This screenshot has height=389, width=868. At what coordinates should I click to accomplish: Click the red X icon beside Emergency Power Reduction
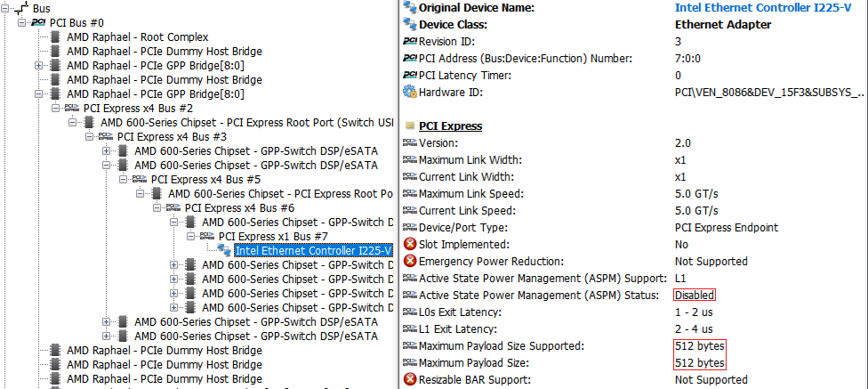click(410, 261)
